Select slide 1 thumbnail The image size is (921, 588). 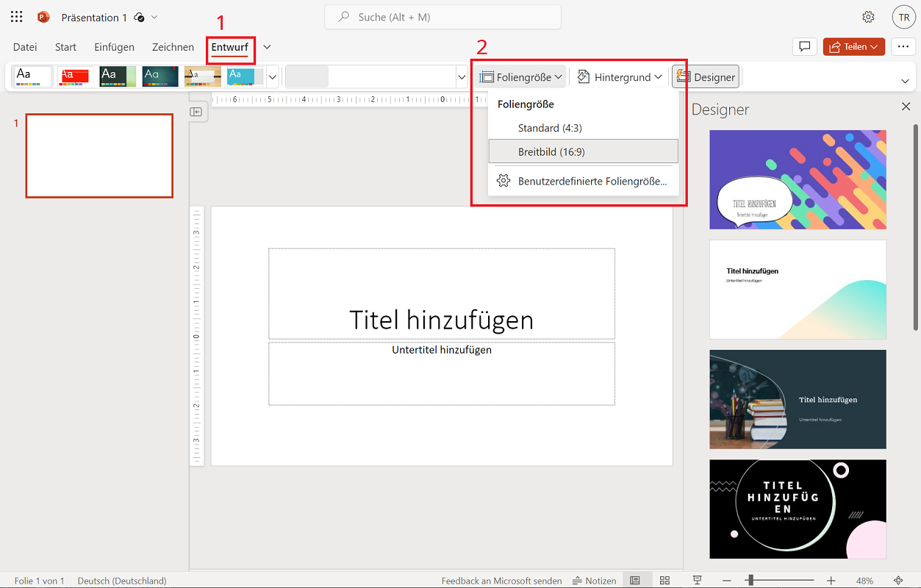99,156
